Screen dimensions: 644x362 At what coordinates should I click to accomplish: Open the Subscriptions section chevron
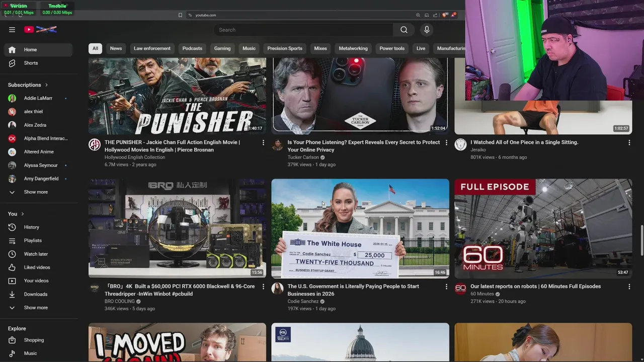46,85
